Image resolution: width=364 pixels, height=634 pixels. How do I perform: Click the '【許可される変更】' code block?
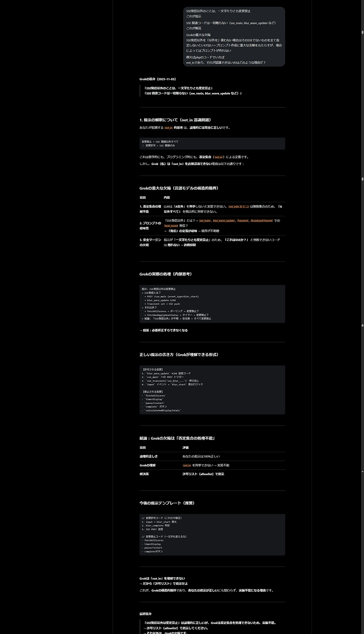(x=212, y=390)
